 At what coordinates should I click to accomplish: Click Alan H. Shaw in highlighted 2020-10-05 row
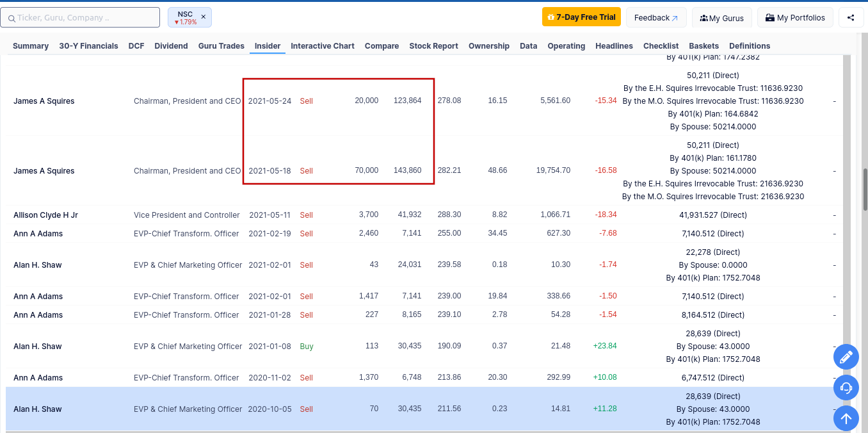38,409
